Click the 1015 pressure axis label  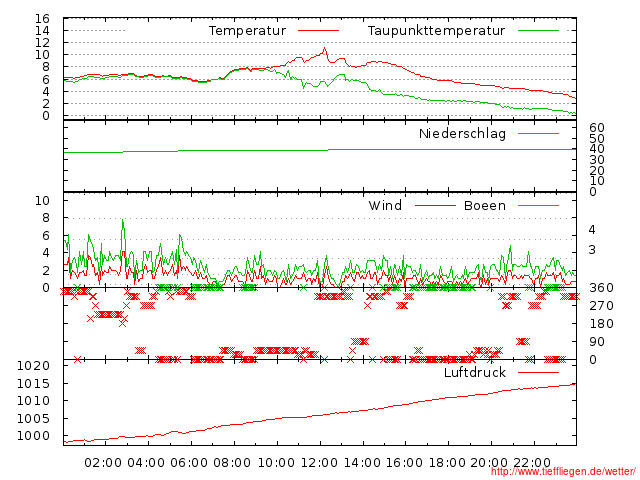click(x=33, y=383)
